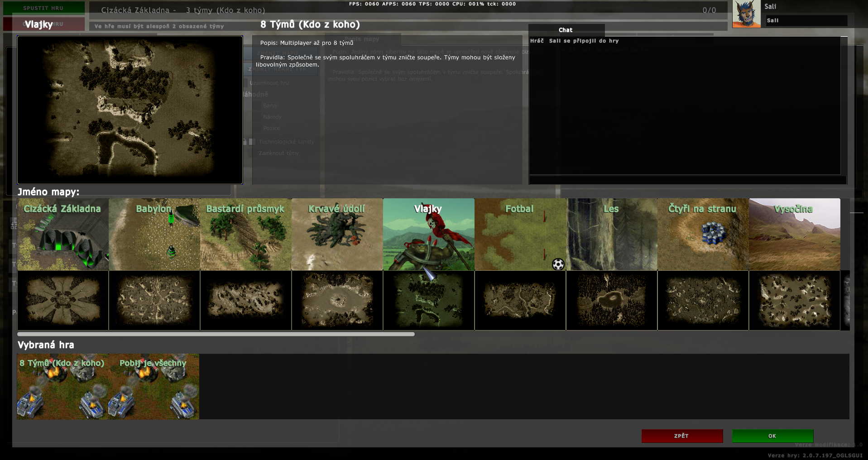Click the minimap below Cizácká Základna
This screenshot has width=868, height=460.
click(63, 301)
